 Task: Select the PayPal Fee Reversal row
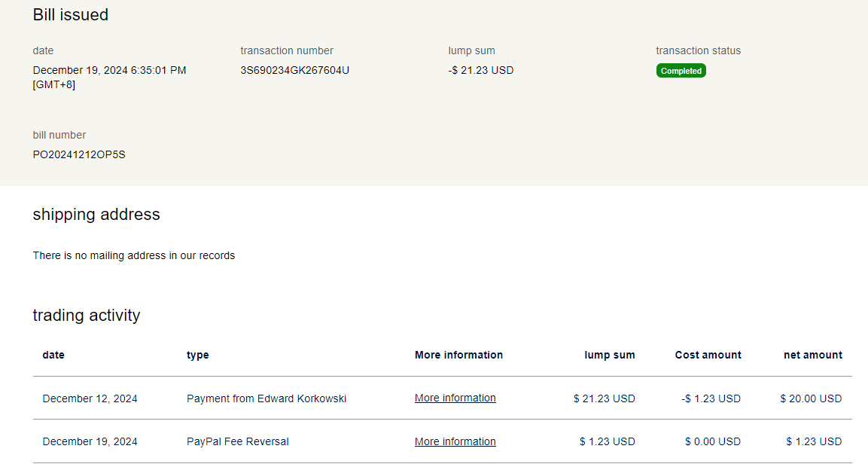pos(238,441)
